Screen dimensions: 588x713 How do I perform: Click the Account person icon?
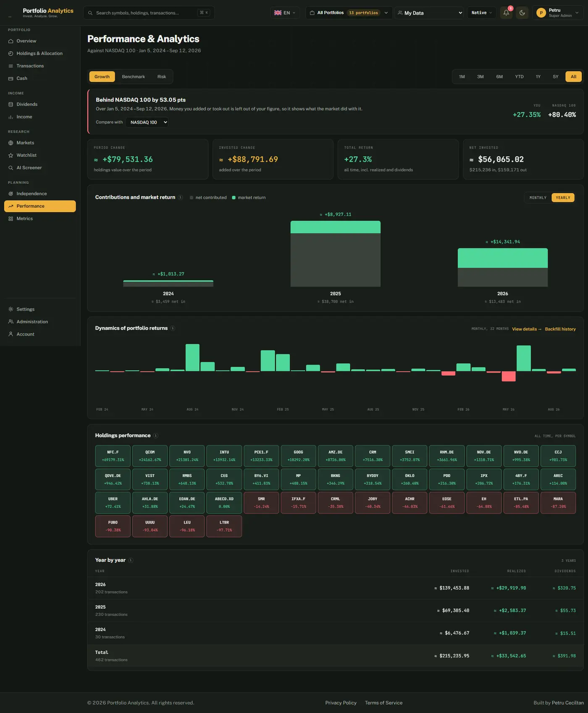(11, 334)
